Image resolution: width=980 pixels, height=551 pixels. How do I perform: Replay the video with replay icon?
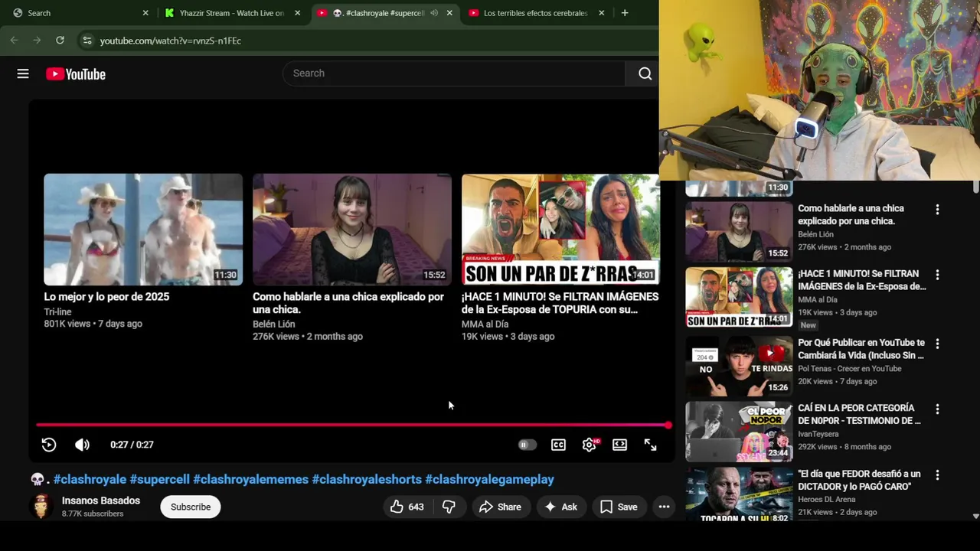(49, 445)
